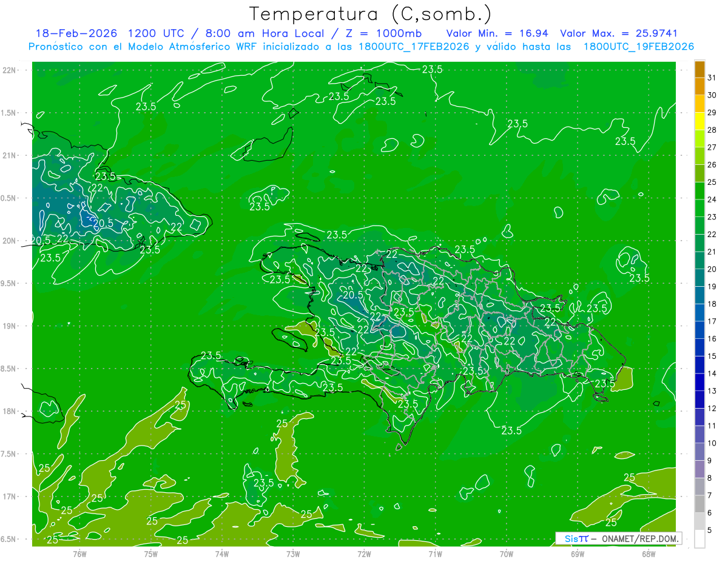728x562 pixels.
Task: Click the '73W' longitude axis label
Action: (x=293, y=554)
